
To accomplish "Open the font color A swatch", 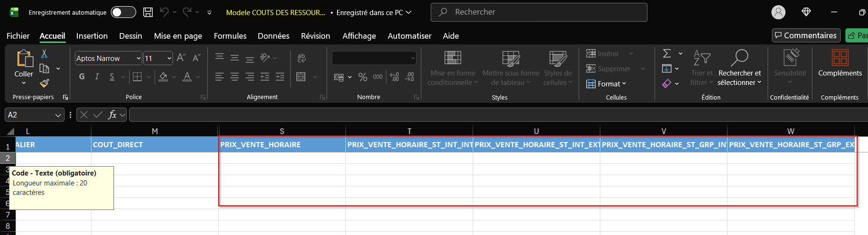I will click(x=187, y=76).
